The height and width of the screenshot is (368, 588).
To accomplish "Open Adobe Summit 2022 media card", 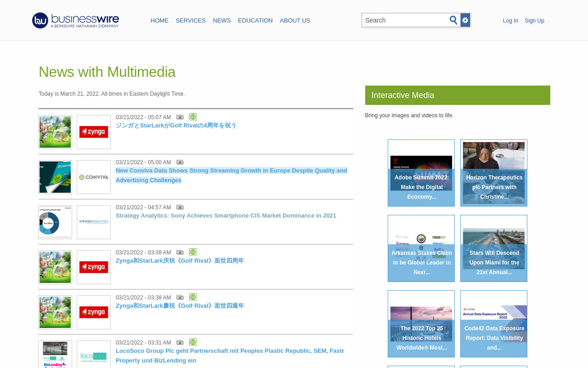I will 421,173.
